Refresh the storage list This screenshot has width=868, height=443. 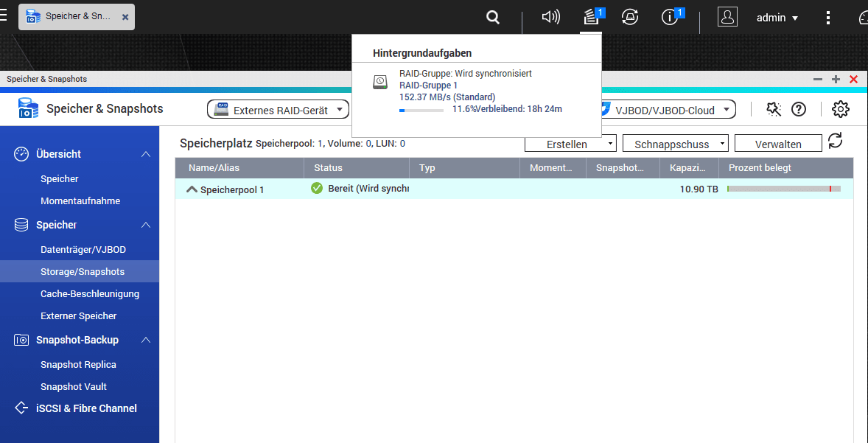(x=836, y=142)
